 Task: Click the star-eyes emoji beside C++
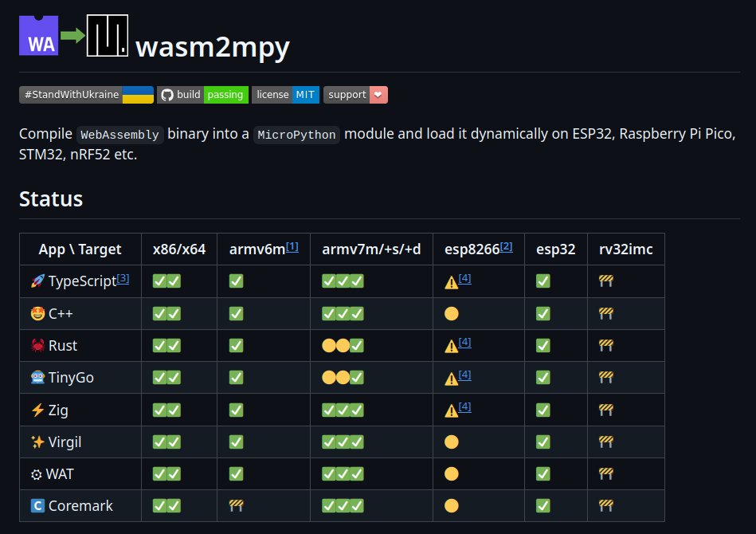click(37, 313)
